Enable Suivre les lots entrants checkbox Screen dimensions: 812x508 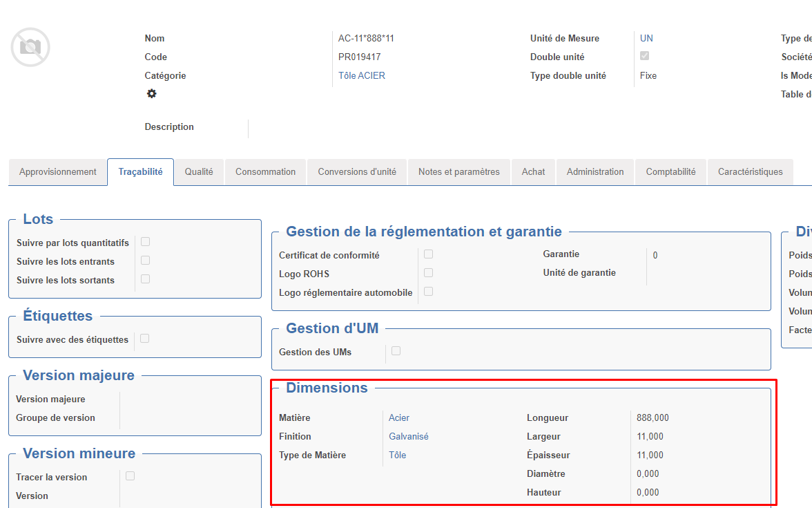pyautogui.click(x=145, y=261)
